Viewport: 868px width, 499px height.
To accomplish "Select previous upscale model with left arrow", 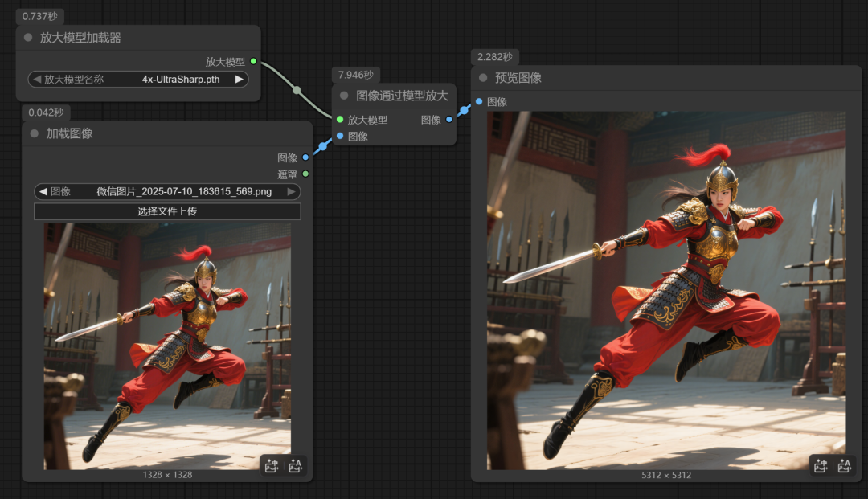I will [37, 79].
